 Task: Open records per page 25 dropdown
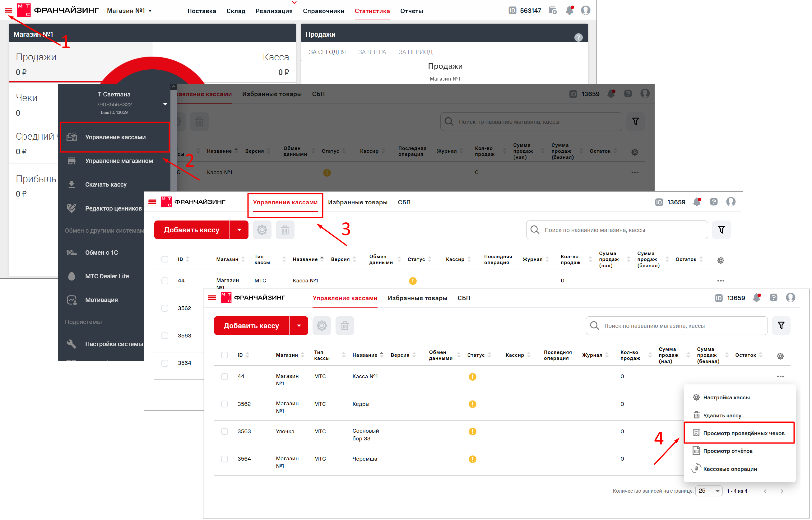pyautogui.click(x=709, y=491)
